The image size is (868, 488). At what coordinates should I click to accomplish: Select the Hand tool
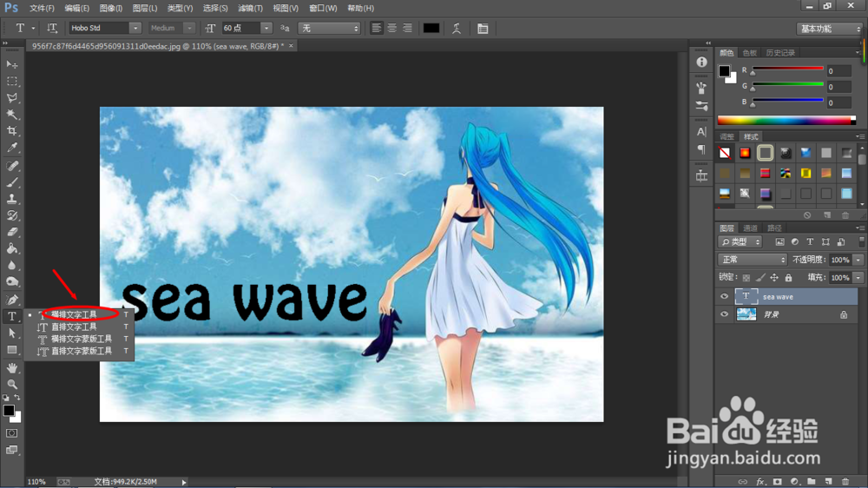point(11,368)
